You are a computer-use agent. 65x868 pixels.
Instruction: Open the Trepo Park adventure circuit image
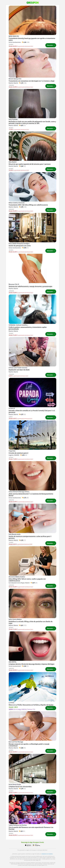32,435
